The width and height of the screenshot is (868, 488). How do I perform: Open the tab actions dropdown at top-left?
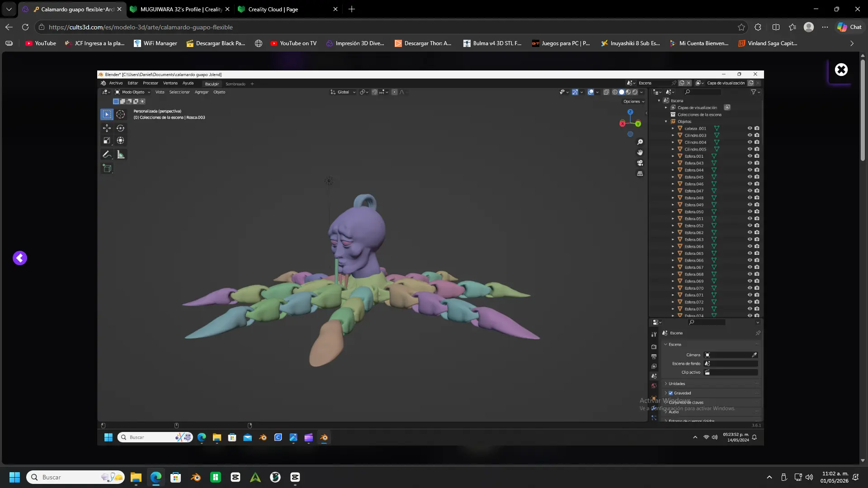(9, 9)
